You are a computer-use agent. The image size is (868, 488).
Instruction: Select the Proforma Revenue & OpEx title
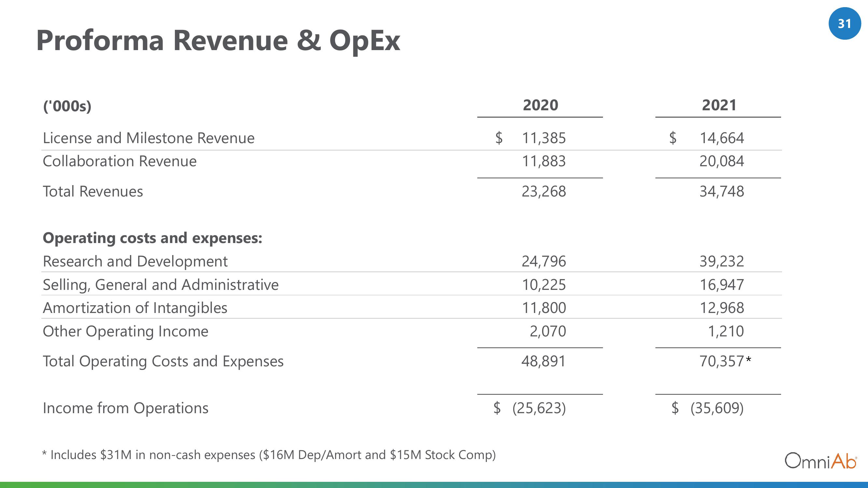(x=218, y=41)
